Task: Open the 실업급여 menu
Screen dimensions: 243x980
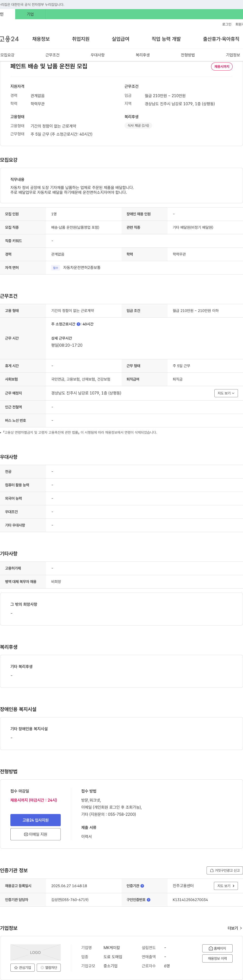Action: click(120, 39)
